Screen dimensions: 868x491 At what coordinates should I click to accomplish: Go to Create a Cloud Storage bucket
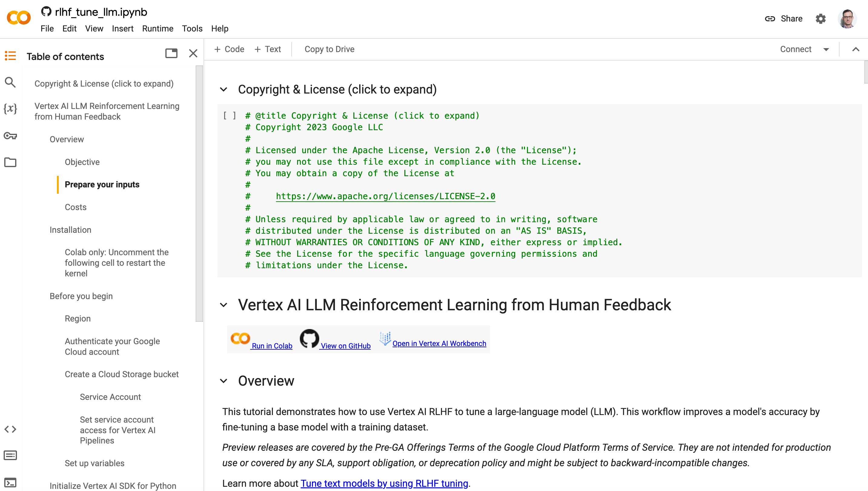pos(121,374)
